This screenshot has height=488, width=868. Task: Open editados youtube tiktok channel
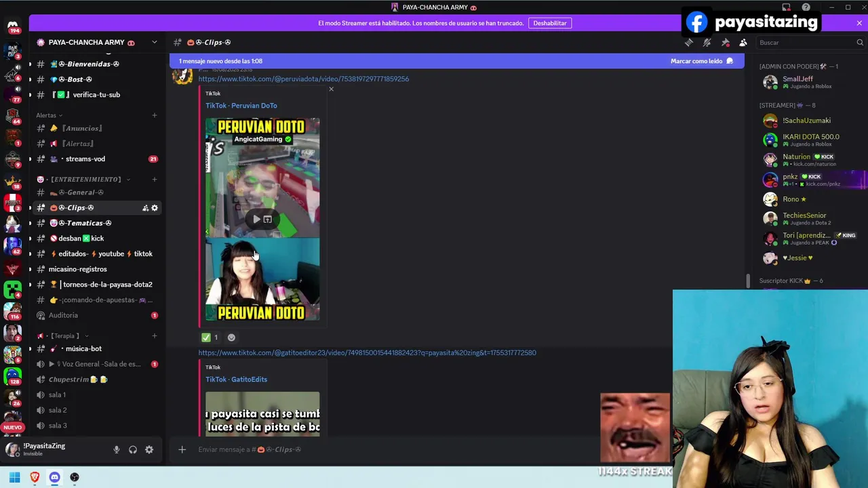[x=96, y=253]
